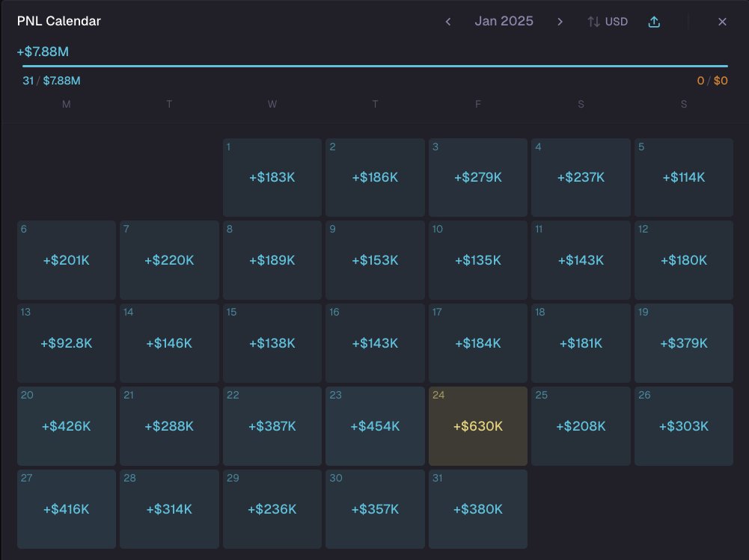
Task: Select day 19 cell with +$379K
Action: tap(684, 343)
